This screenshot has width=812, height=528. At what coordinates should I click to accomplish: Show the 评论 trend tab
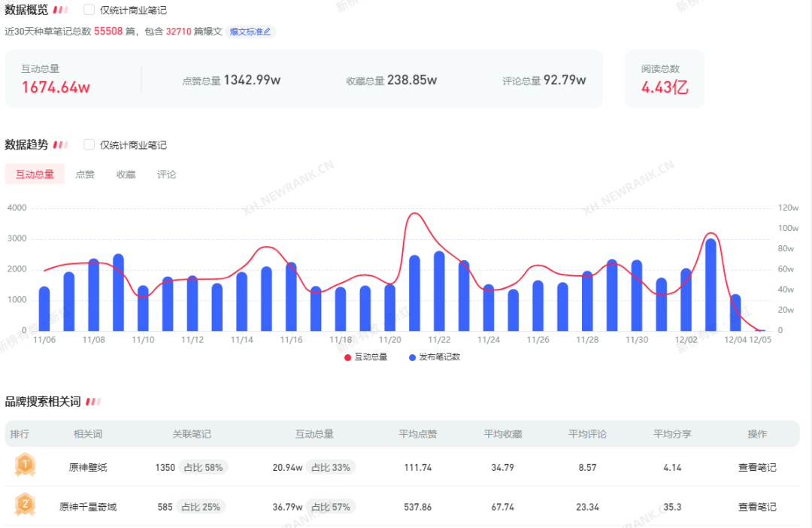point(166,174)
